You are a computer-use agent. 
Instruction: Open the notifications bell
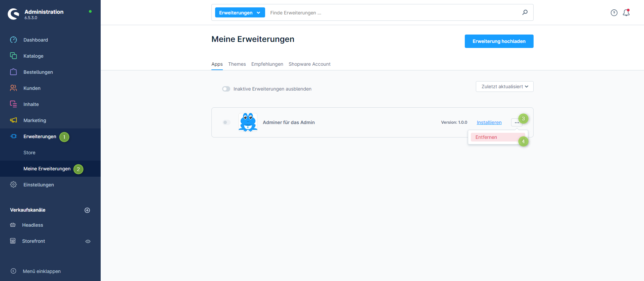click(626, 13)
